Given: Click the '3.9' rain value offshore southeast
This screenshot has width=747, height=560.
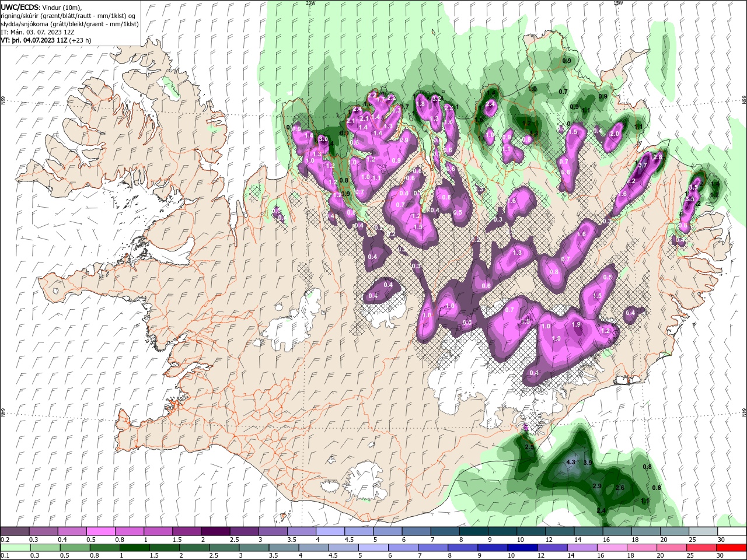Looking at the screenshot, I should (x=588, y=463).
